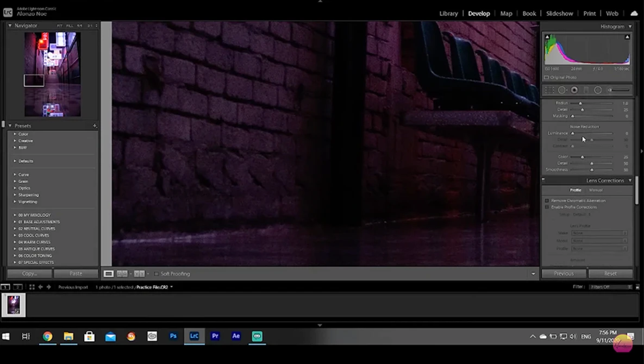The height and width of the screenshot is (364, 644).
Task: Toggle the highlight clipping indicator in the histogram
Action: coord(627,37)
